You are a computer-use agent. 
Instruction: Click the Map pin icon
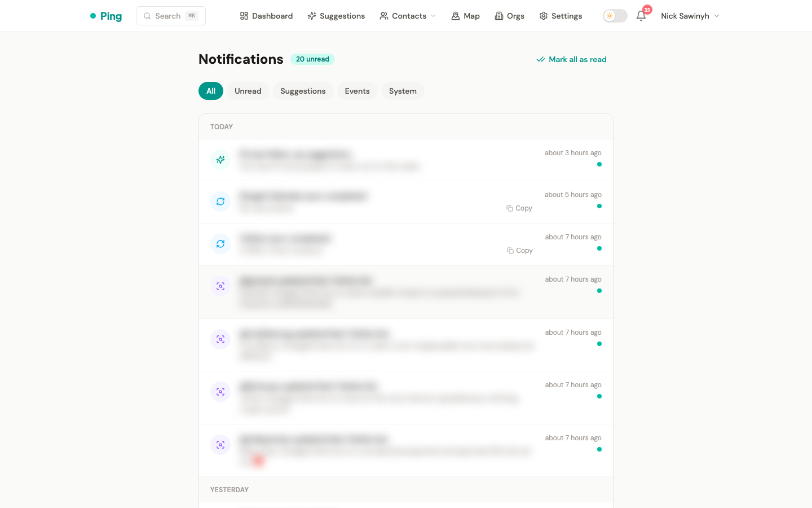point(456,16)
